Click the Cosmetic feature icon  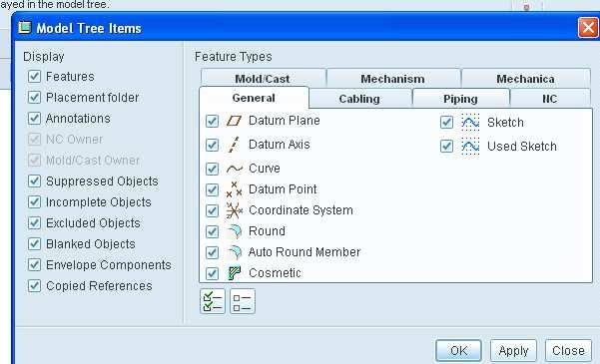[234, 273]
